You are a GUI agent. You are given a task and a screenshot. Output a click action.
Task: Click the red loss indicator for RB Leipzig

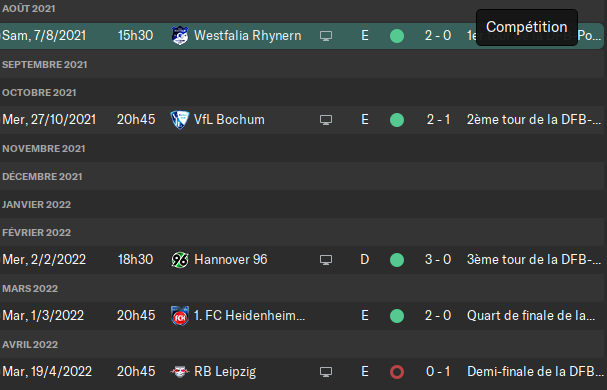coord(397,372)
